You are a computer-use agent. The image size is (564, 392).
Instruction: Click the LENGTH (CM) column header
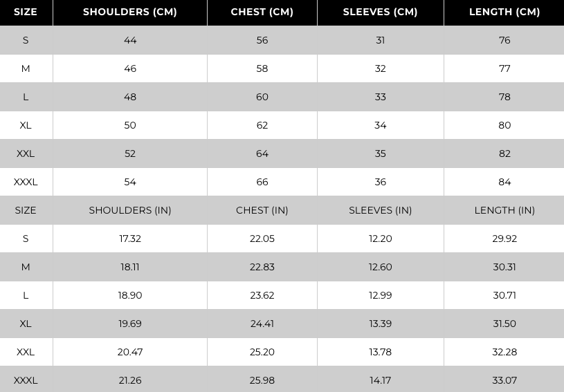[x=504, y=12]
